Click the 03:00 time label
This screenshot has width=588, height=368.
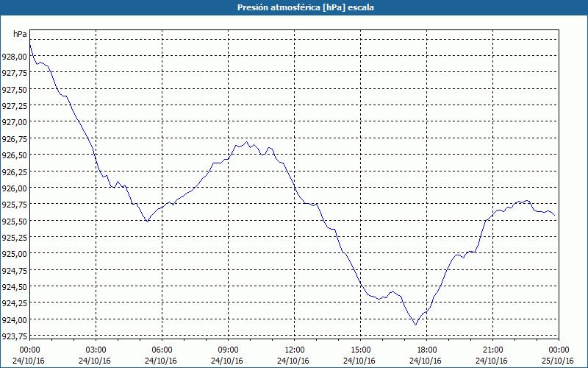pyautogui.click(x=96, y=350)
